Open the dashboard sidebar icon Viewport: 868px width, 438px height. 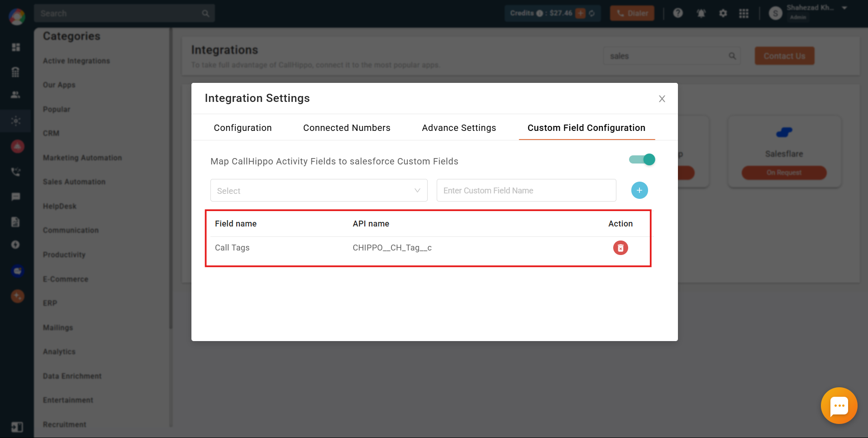coord(16,47)
